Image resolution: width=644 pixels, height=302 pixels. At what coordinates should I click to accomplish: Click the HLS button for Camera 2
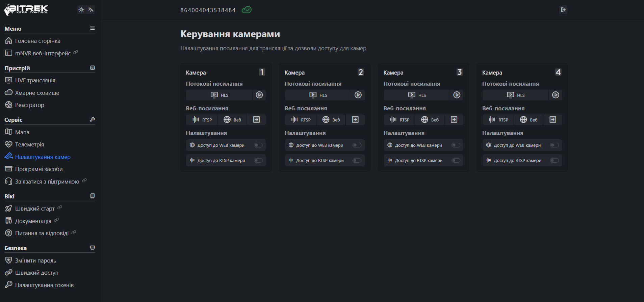coord(318,95)
